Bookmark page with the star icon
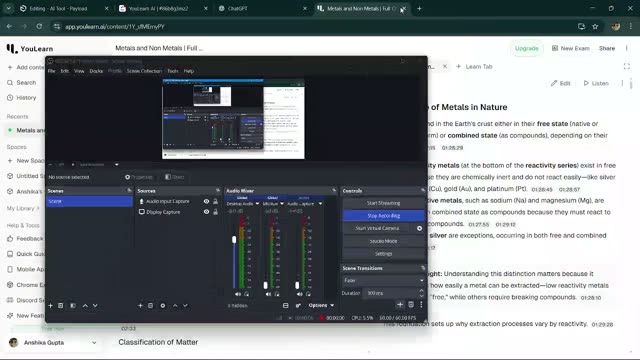 coord(595,27)
